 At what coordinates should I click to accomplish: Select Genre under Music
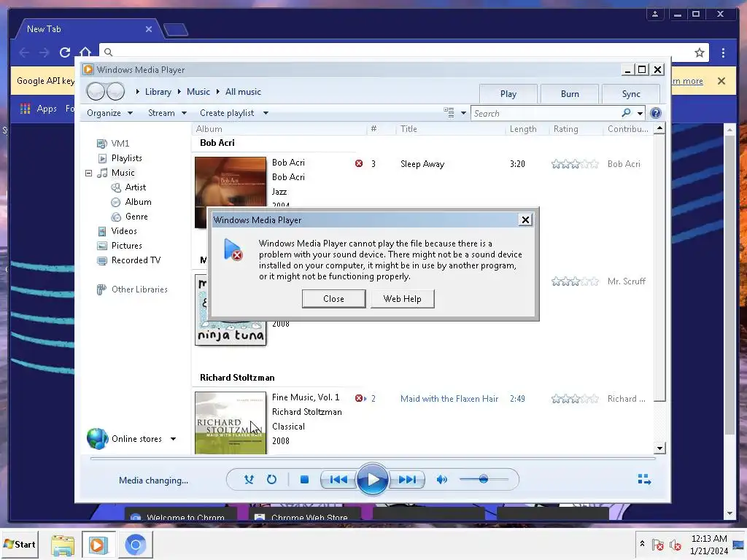coord(136,217)
